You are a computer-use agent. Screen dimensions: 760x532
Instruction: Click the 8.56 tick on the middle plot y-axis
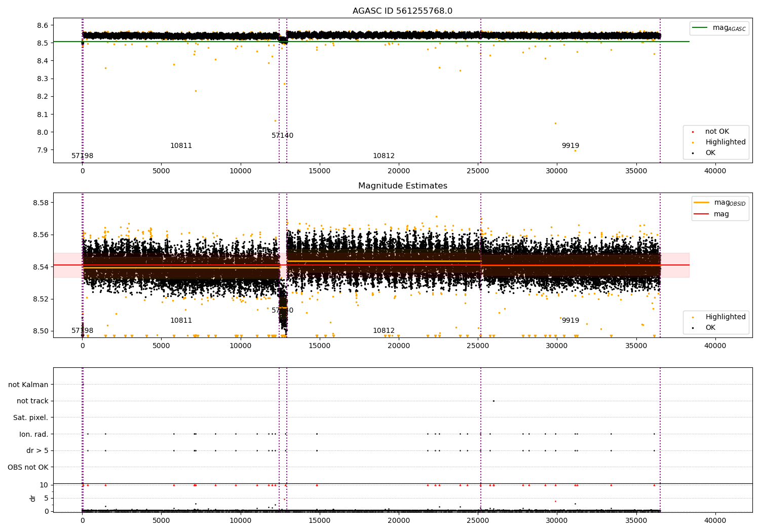coord(41,235)
